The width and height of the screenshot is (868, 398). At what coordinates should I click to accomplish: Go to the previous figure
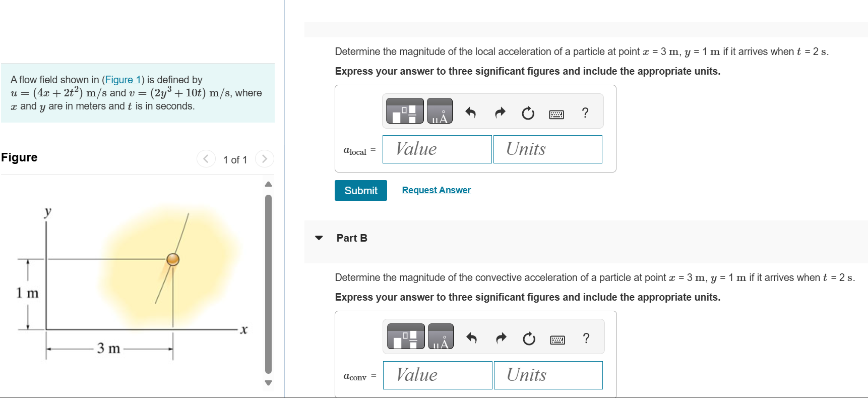(x=206, y=159)
